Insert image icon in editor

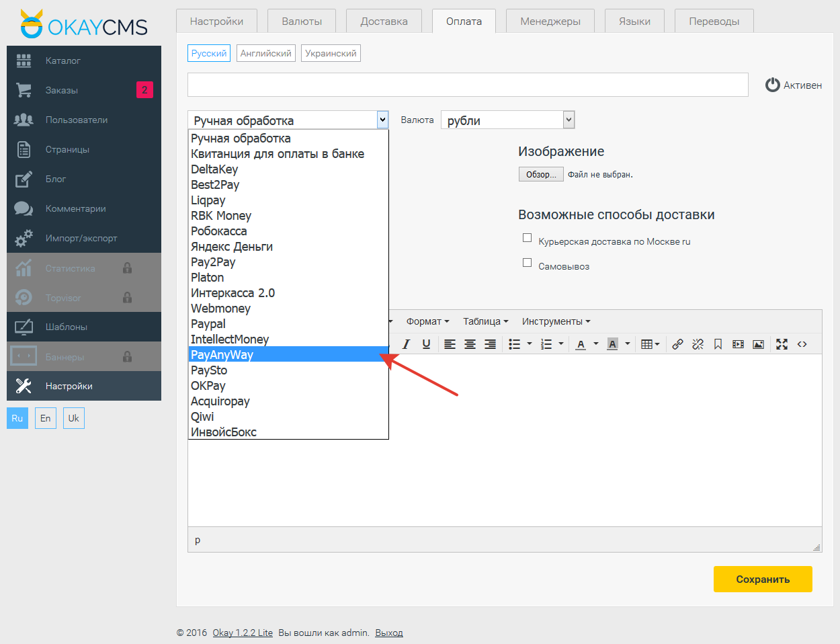point(758,344)
